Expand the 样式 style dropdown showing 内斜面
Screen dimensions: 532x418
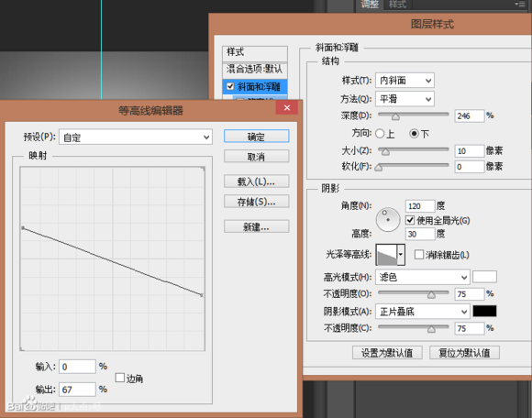click(405, 81)
